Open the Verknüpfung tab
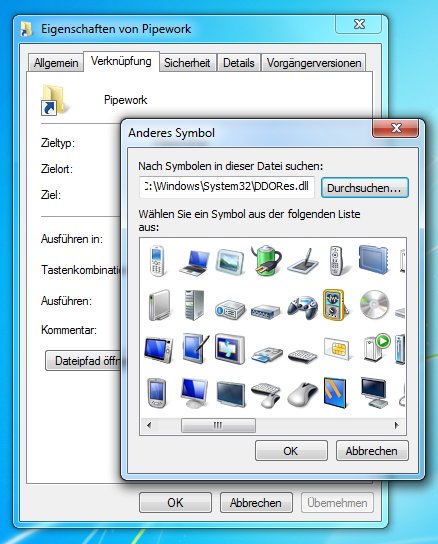438x544 pixels. [121, 61]
